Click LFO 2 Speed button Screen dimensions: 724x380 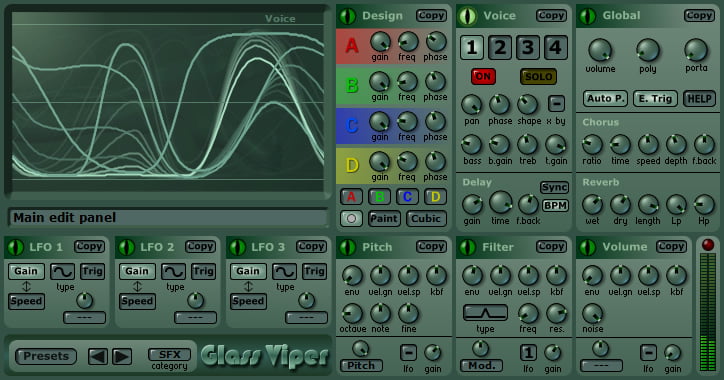coord(137,302)
